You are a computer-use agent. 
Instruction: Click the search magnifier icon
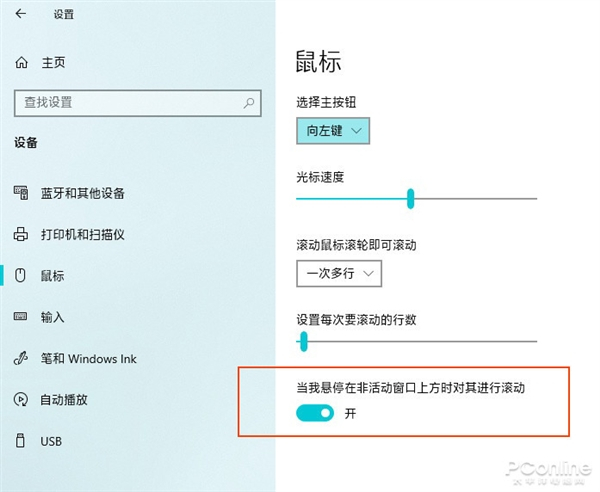pos(248,102)
